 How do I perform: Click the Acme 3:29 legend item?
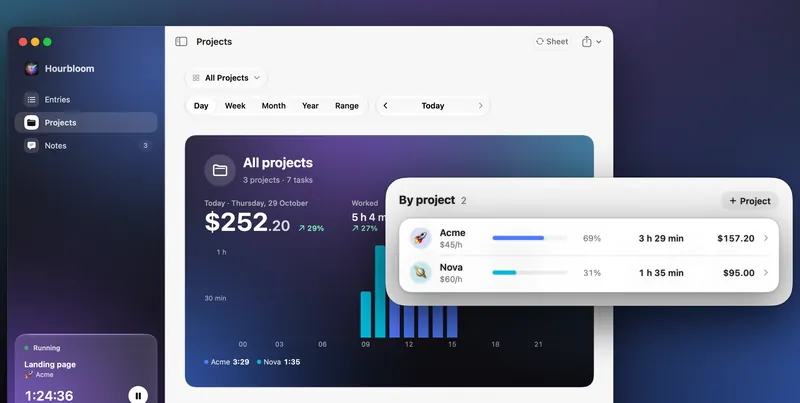pos(227,362)
